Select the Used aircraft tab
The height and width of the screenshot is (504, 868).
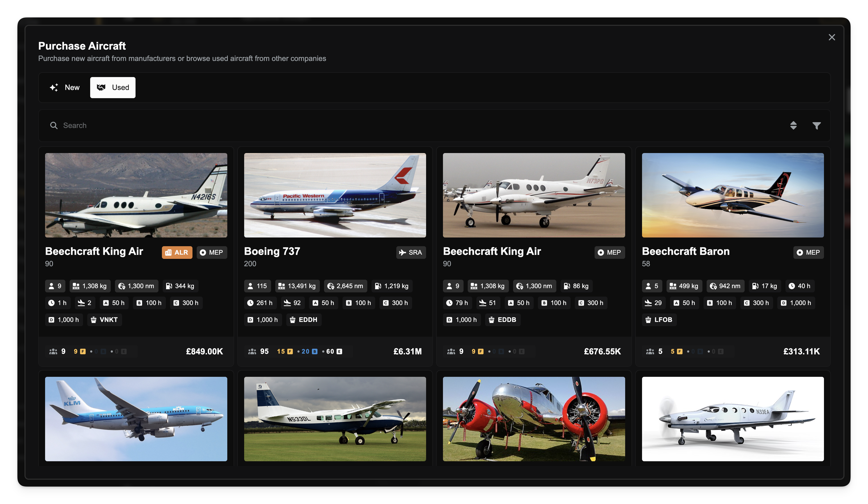pos(113,88)
